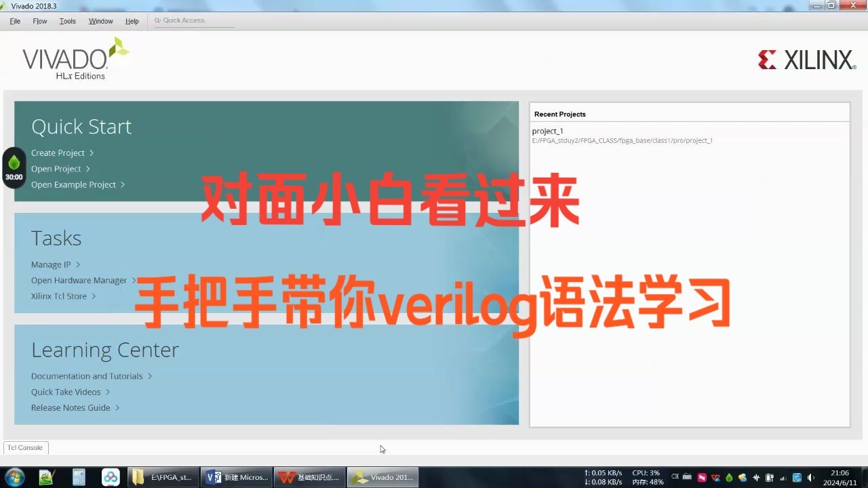Click the Quick Access magnifier icon
The width and height of the screenshot is (868, 488).
(x=157, y=20)
